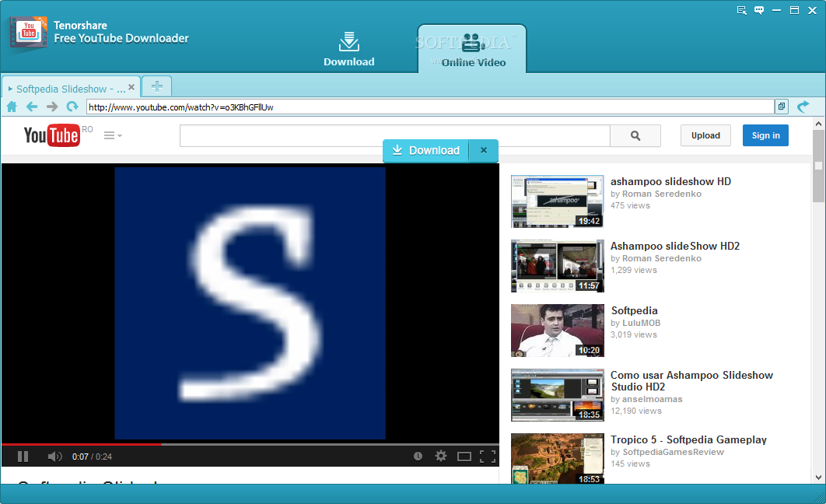The image size is (826, 504).
Task: Click 'by LuluMOB' channel text
Action: [635, 323]
